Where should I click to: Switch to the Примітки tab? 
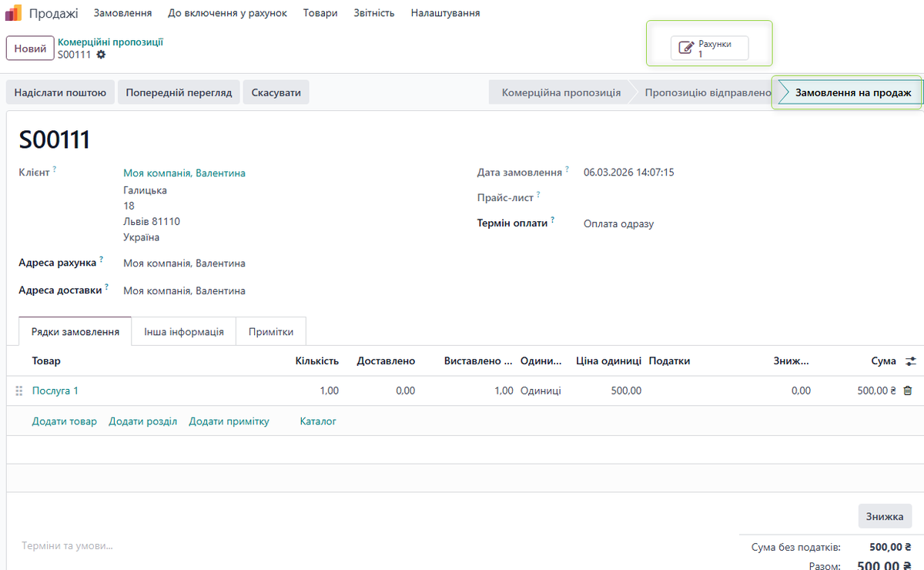tap(271, 332)
